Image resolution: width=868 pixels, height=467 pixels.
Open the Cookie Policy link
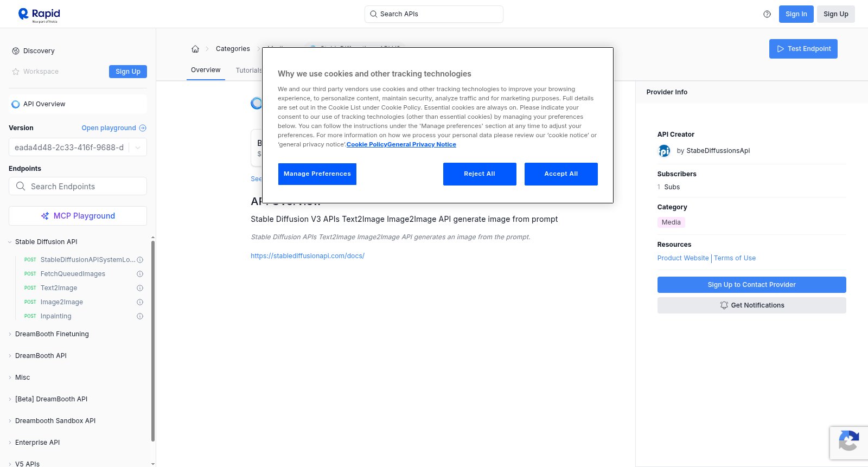pos(367,144)
